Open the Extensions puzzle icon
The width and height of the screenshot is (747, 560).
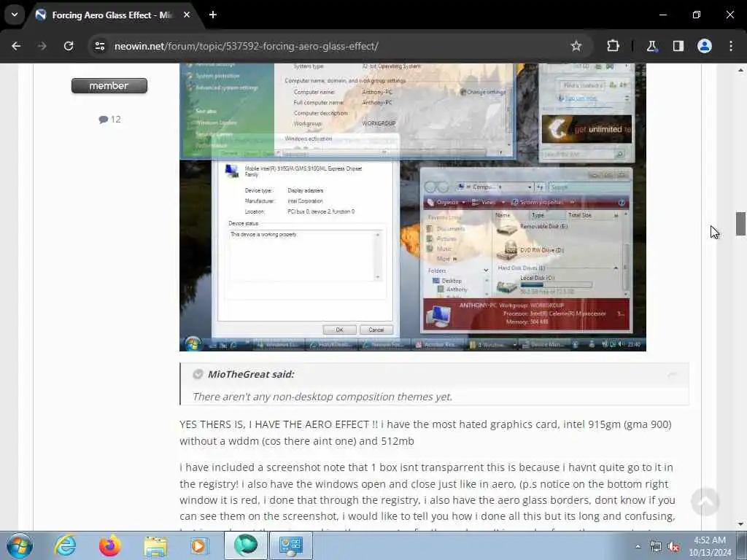pos(613,46)
